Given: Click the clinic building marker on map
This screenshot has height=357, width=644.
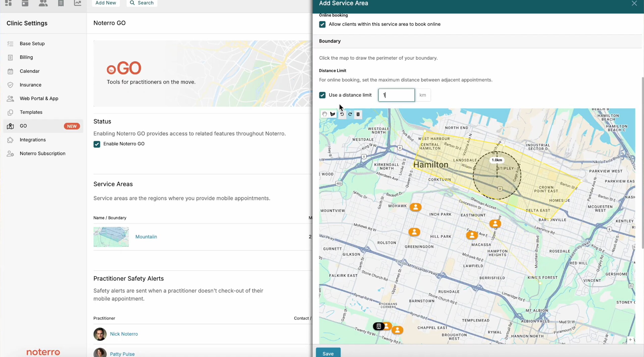Looking at the screenshot, I should coord(378,326).
